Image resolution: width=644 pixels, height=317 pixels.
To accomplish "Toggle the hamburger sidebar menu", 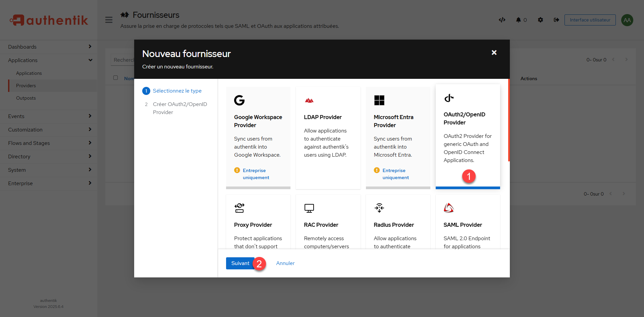I will click(109, 20).
